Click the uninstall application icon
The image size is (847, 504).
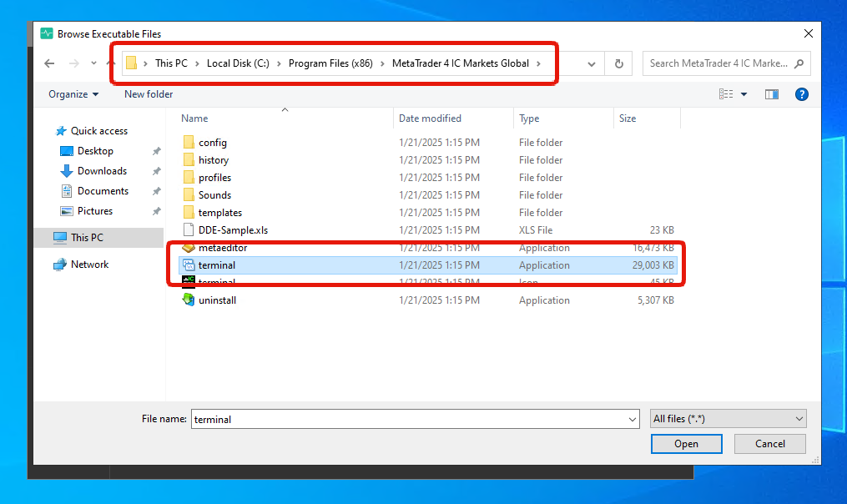[189, 300]
